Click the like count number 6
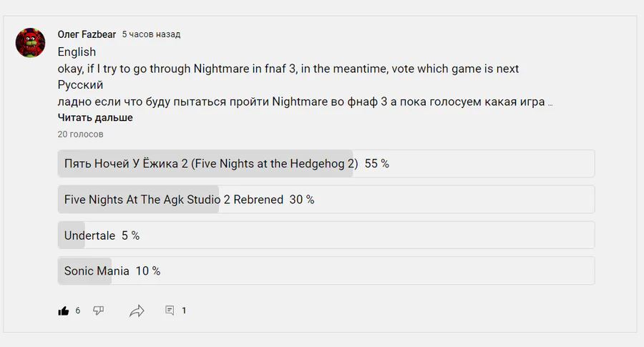Image resolution: width=644 pixels, height=347 pixels. click(x=77, y=311)
